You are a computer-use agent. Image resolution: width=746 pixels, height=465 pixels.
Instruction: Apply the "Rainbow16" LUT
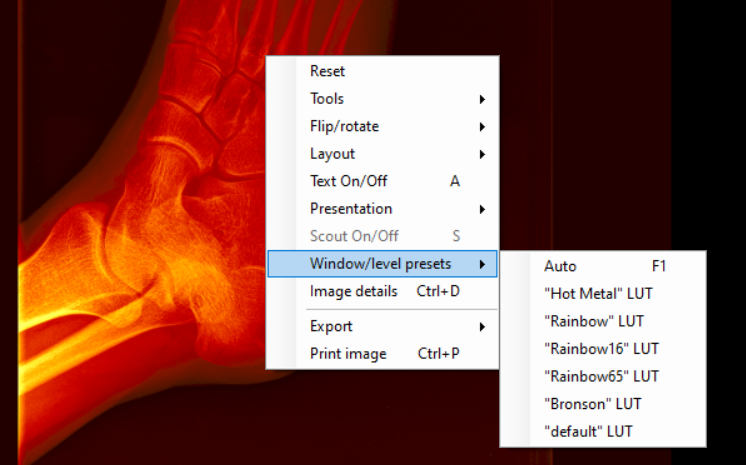tap(603, 349)
